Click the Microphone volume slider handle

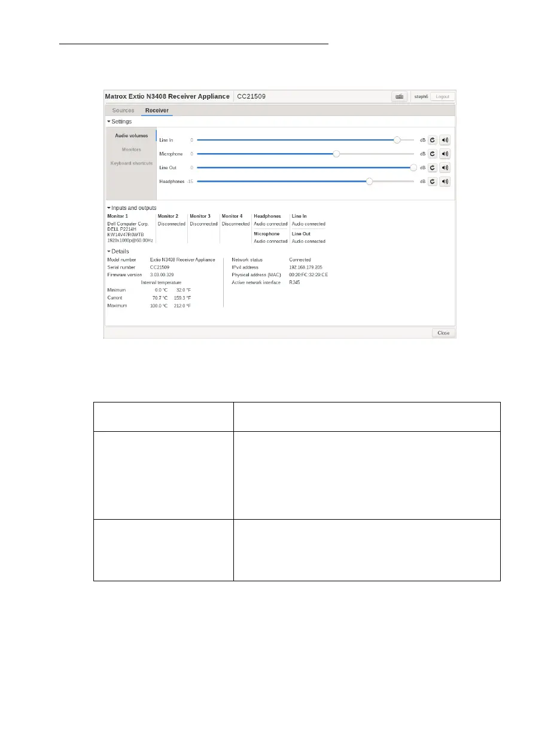click(336, 154)
